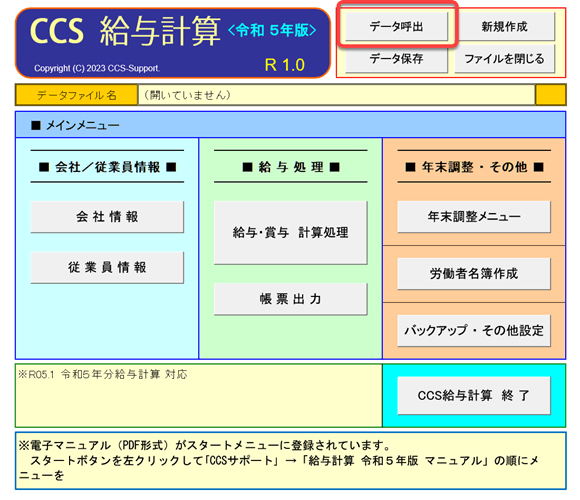
Task: Save data with データ保存 button
Action: 396,59
